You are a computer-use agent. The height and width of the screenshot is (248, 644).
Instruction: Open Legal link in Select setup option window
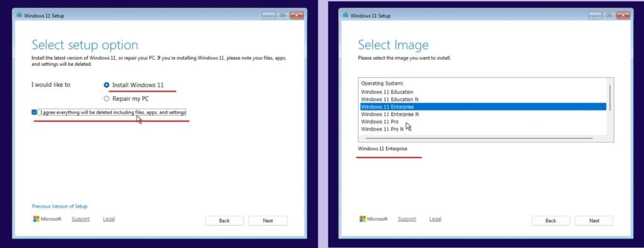pyautogui.click(x=109, y=219)
